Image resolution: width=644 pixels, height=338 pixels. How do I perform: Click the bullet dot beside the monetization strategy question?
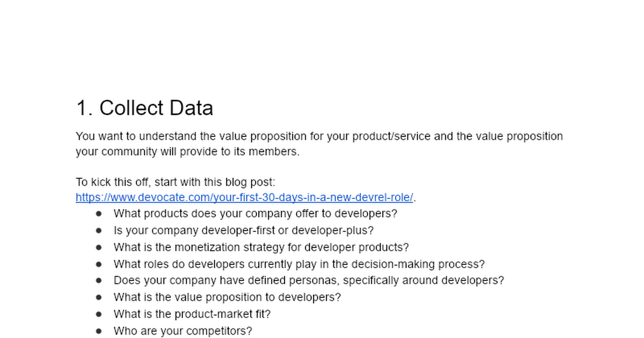99,247
